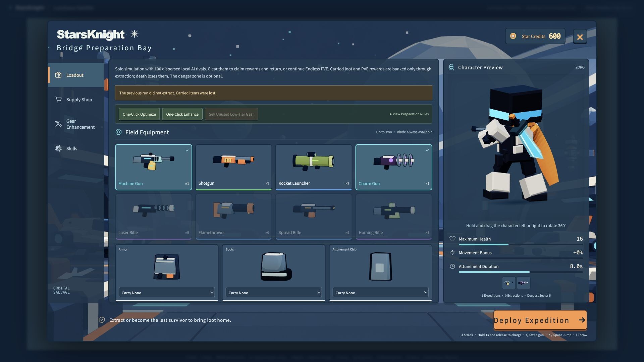Select the Spread Rifle card

click(x=314, y=217)
